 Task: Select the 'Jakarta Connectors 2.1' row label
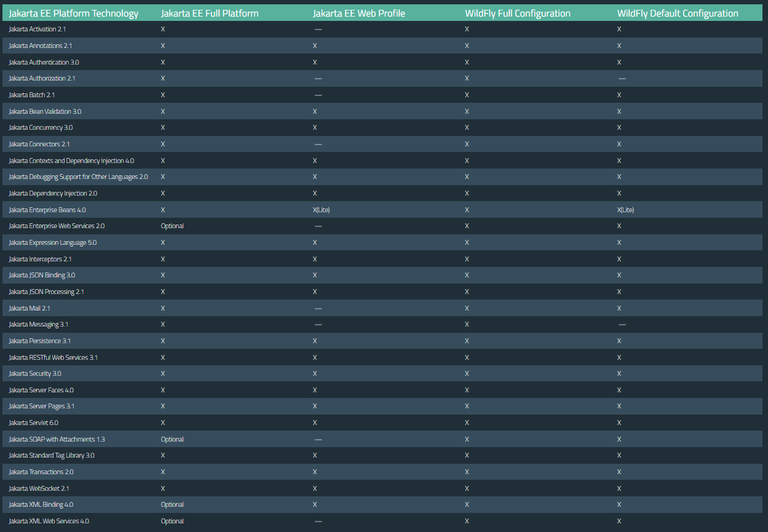(39, 144)
